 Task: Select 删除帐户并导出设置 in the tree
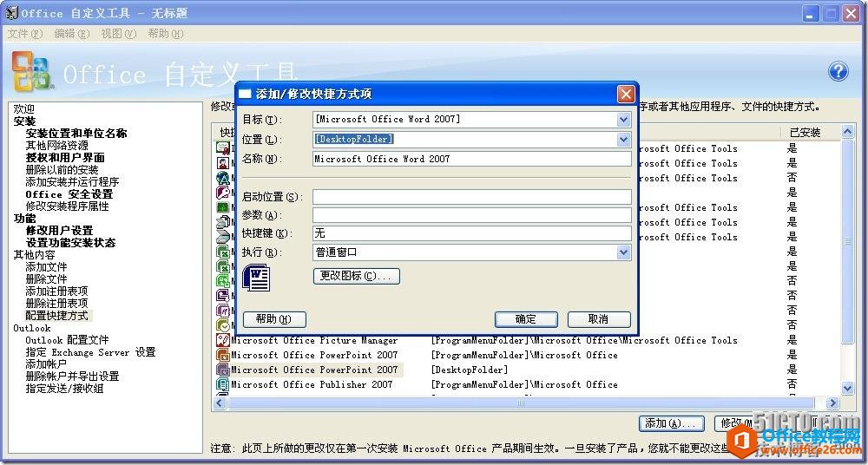point(73,377)
